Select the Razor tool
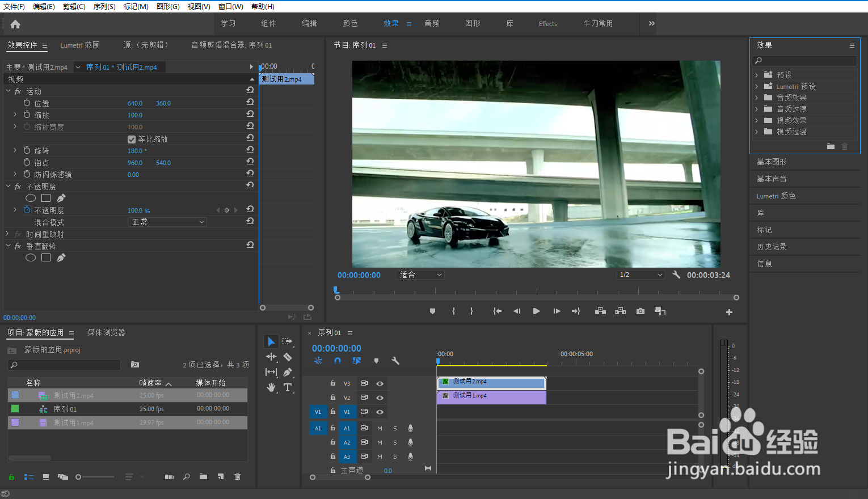 (x=288, y=357)
